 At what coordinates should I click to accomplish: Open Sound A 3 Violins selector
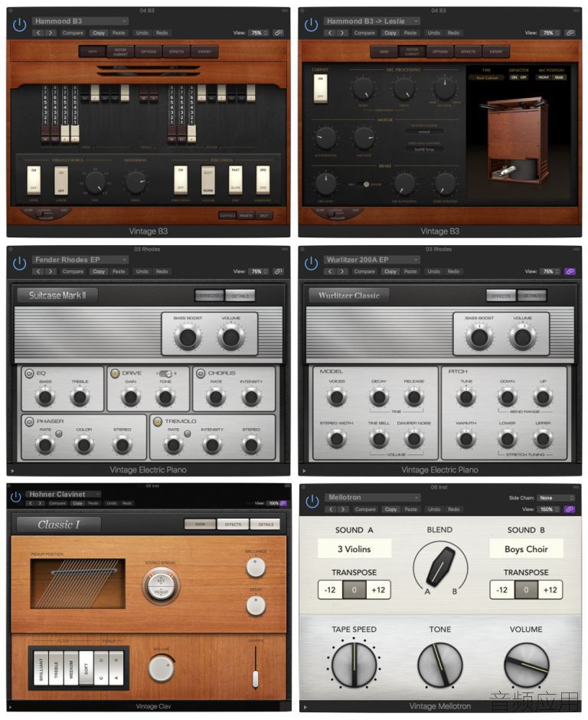click(x=354, y=548)
